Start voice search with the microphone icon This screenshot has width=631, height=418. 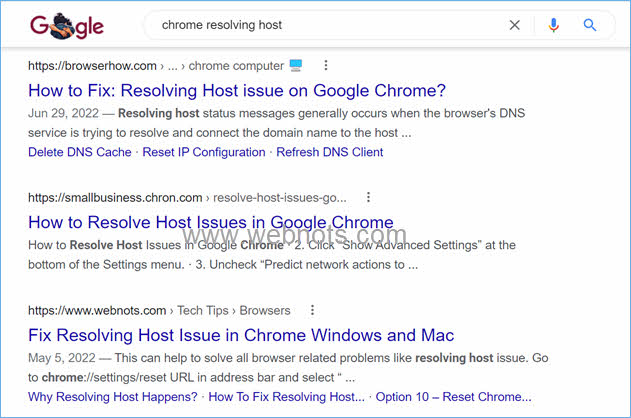pyautogui.click(x=553, y=25)
